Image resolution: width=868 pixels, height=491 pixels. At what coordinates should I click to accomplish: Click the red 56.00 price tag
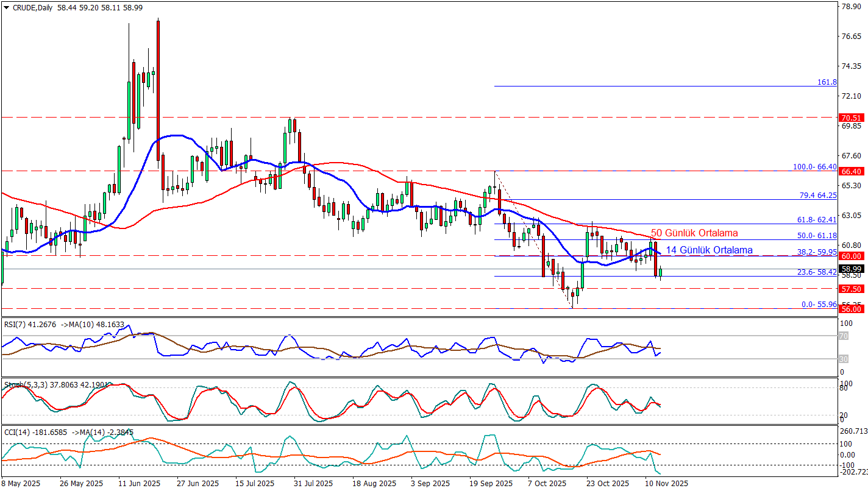(850, 309)
